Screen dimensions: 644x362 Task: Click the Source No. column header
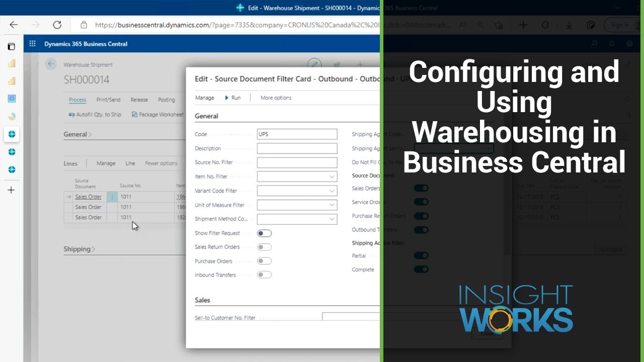point(130,186)
